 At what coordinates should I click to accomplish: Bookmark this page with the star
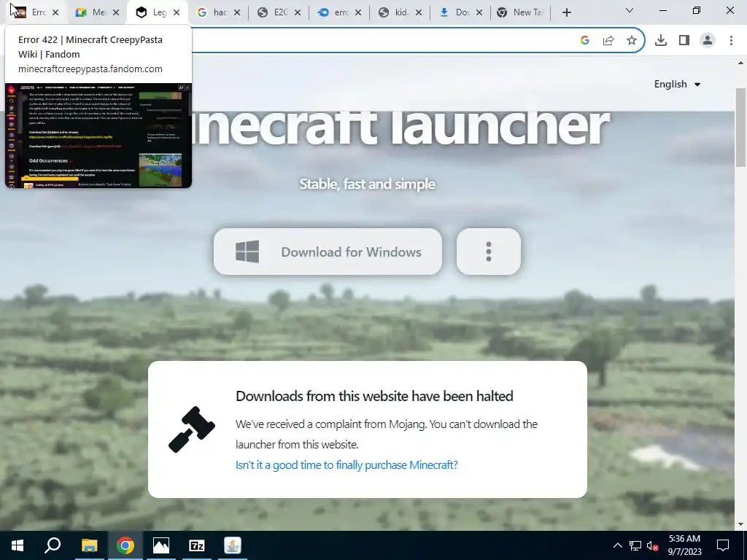[632, 41]
